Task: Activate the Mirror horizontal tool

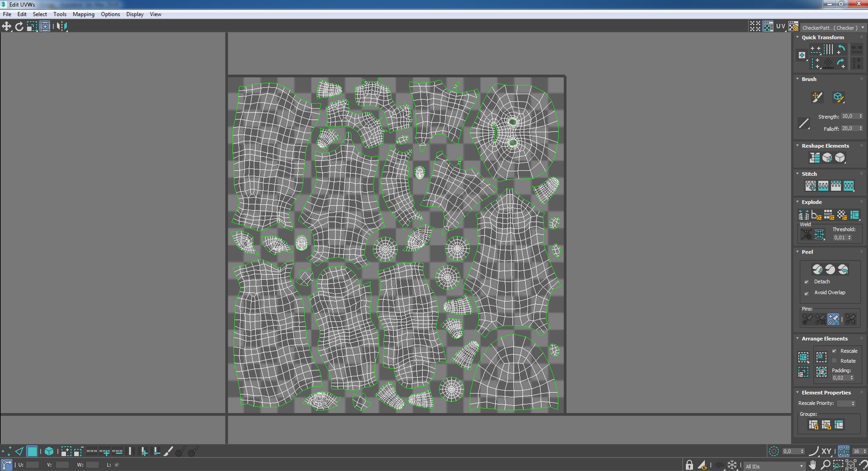Action: click(x=62, y=26)
